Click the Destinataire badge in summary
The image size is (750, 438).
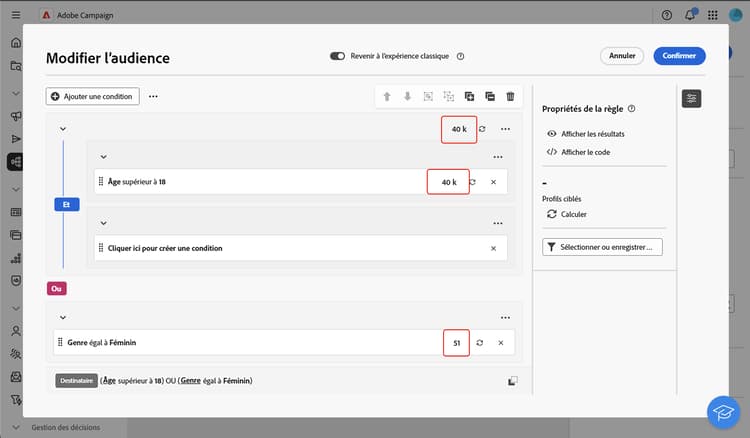[x=77, y=381]
